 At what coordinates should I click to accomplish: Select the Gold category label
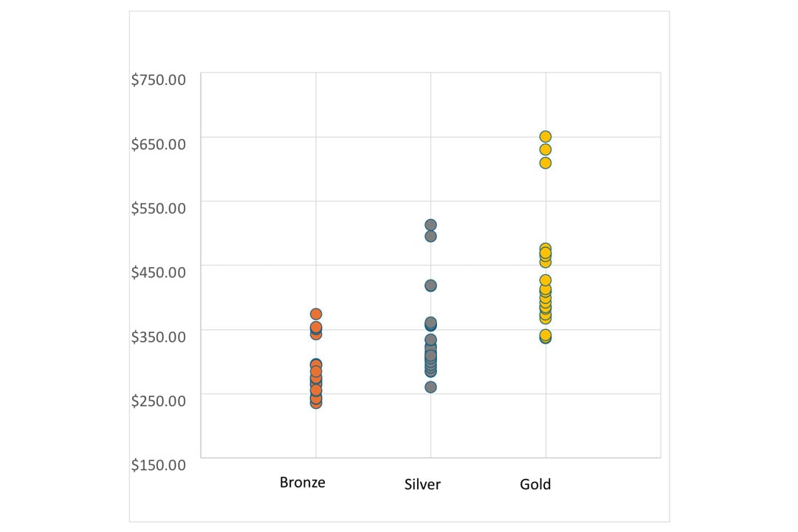(535, 485)
